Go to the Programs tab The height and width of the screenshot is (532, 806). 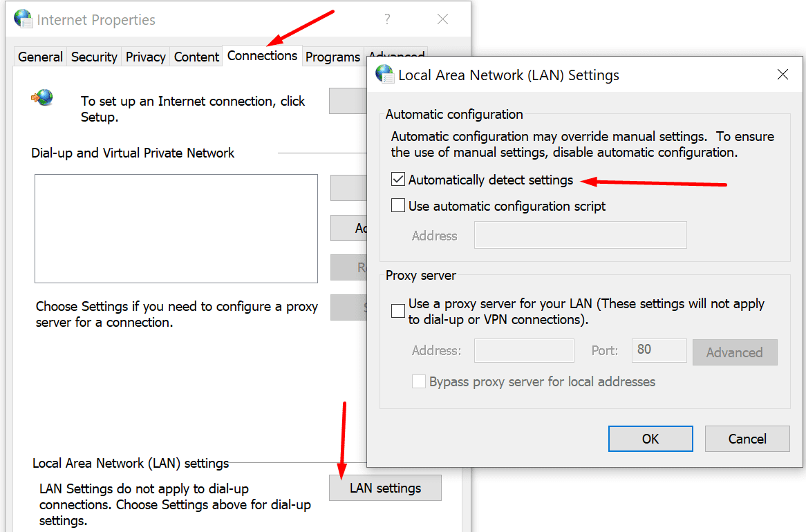pos(332,57)
